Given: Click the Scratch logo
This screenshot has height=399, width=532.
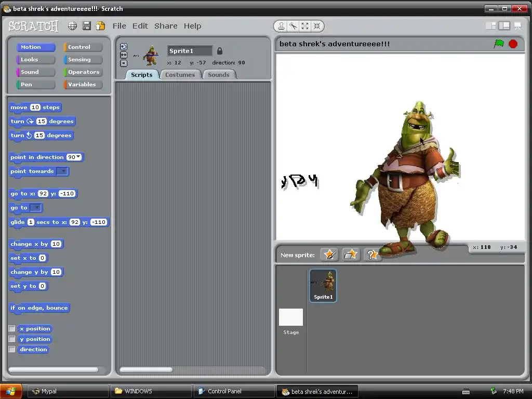Looking at the screenshot, I should [x=33, y=26].
